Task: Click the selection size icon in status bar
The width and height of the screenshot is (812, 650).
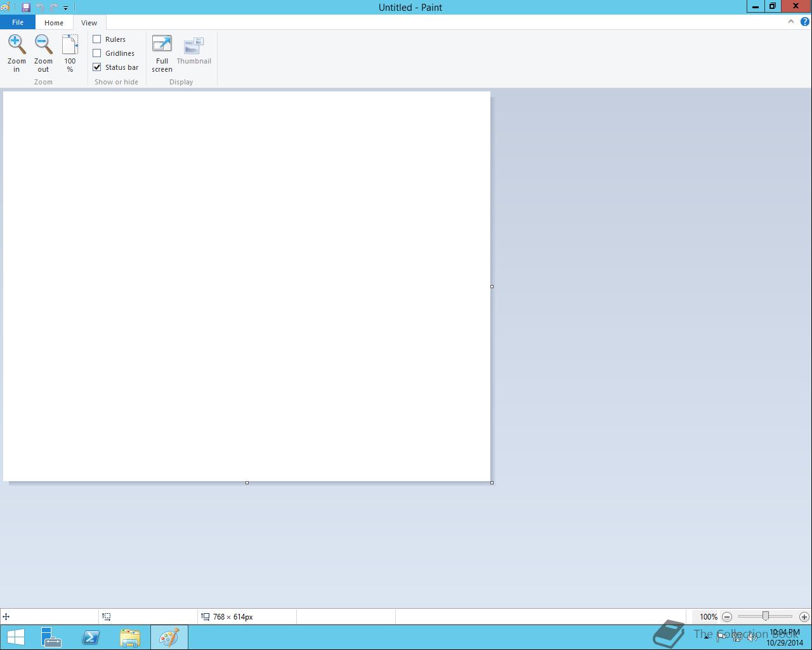Action: click(107, 616)
